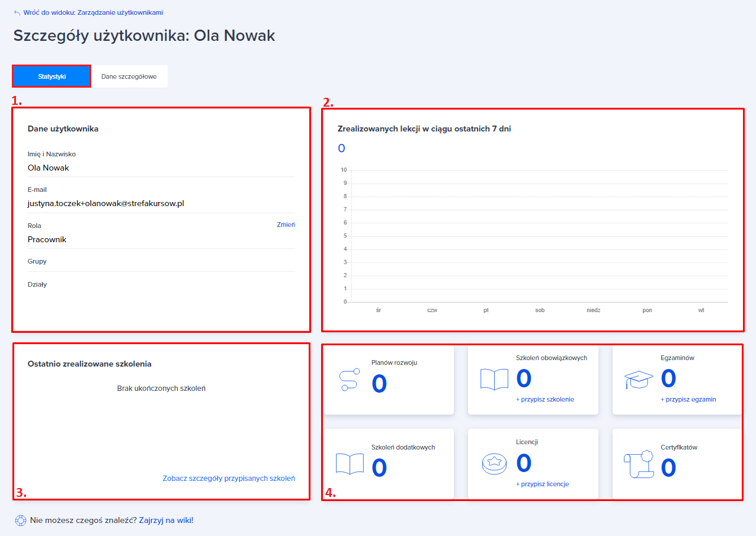This screenshot has width=756, height=536.
Task: Open the Dane szczegółowe tab
Action: tap(129, 76)
